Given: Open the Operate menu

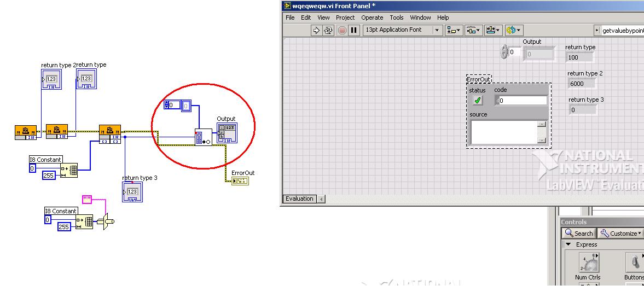Looking at the screenshot, I should tap(372, 17).
